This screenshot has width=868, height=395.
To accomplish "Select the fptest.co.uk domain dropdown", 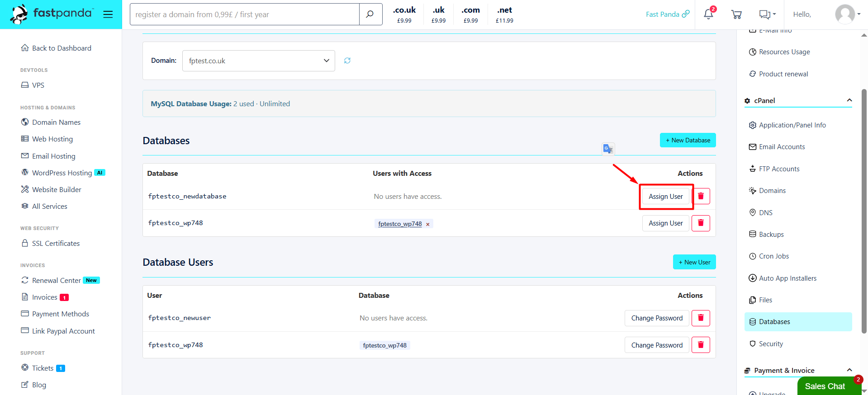I will 259,61.
